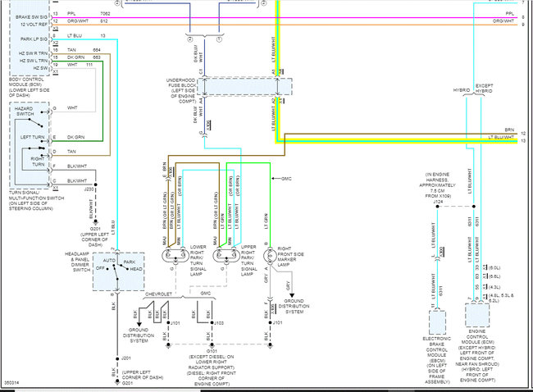The image size is (533, 392).
Task: Click the 'UNDERHOOD FUSE BLOCK' label
Action: [x=181, y=83]
